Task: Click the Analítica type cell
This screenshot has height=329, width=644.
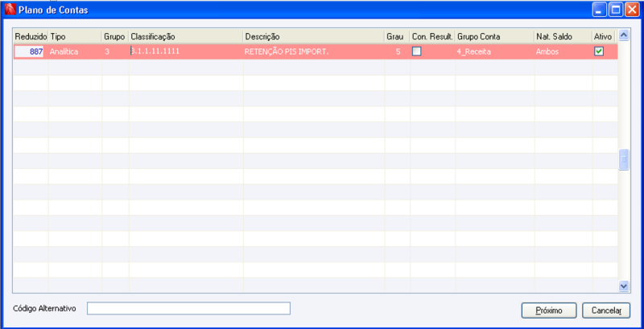Action: (75, 51)
